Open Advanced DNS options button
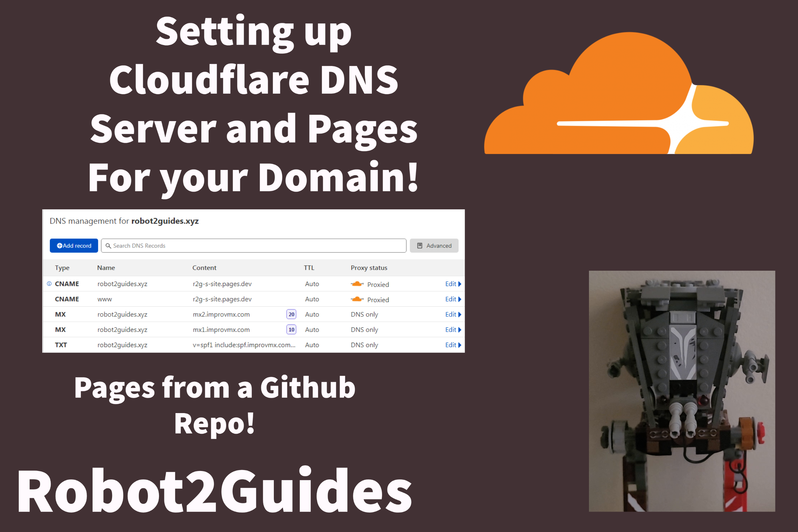This screenshot has width=798, height=532. click(x=434, y=246)
